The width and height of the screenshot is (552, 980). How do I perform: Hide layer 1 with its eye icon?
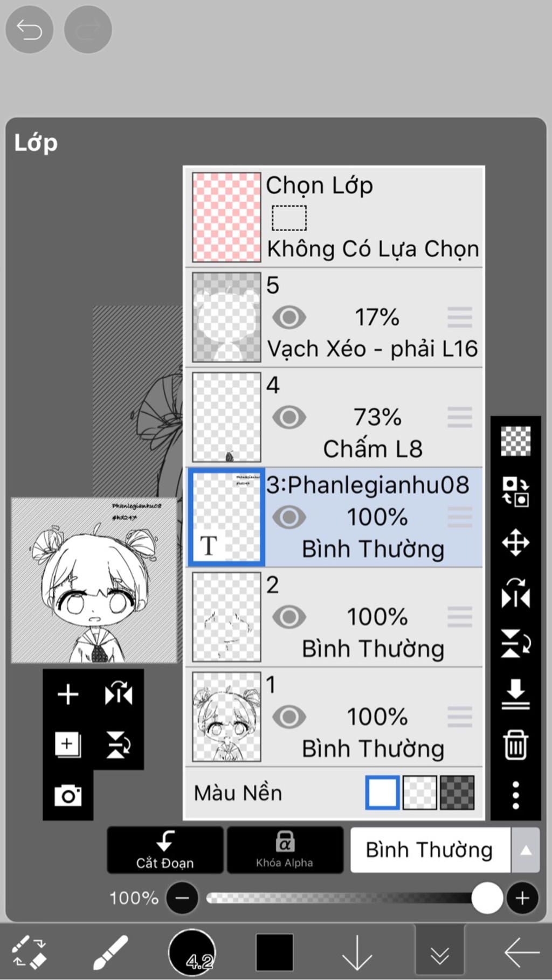tap(289, 717)
